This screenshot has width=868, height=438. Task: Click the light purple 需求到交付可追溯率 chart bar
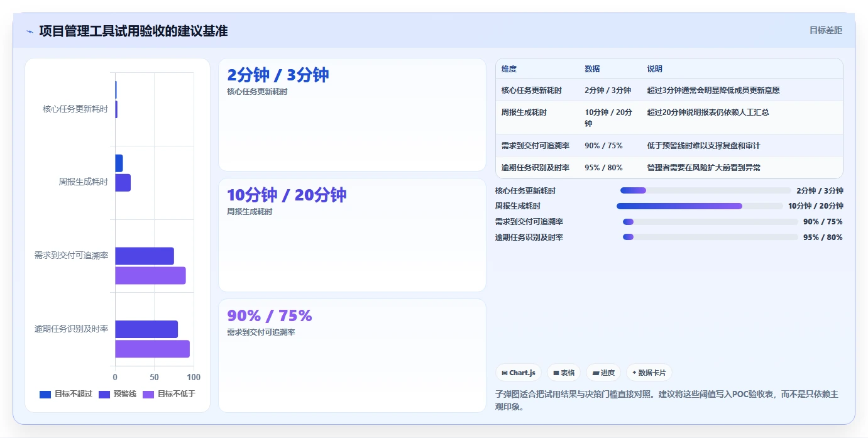pyautogui.click(x=150, y=275)
